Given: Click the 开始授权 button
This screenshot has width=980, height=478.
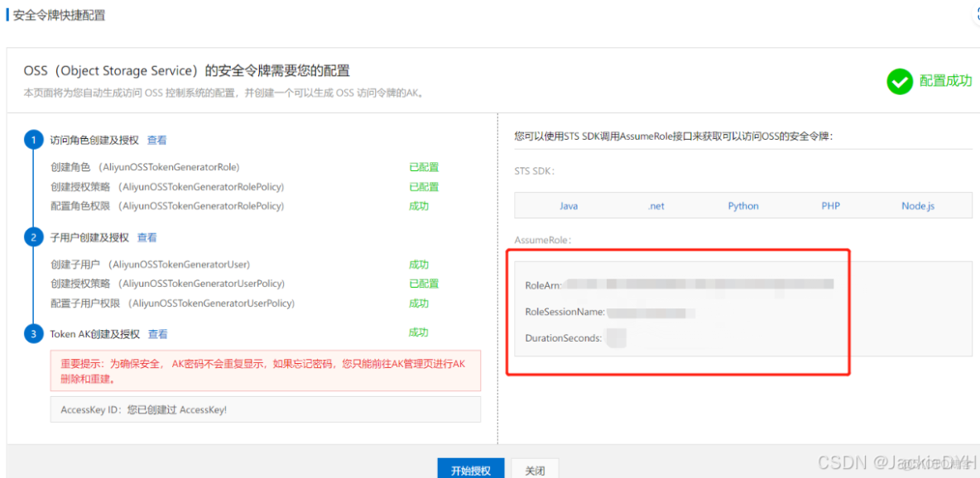Looking at the screenshot, I should point(470,468).
